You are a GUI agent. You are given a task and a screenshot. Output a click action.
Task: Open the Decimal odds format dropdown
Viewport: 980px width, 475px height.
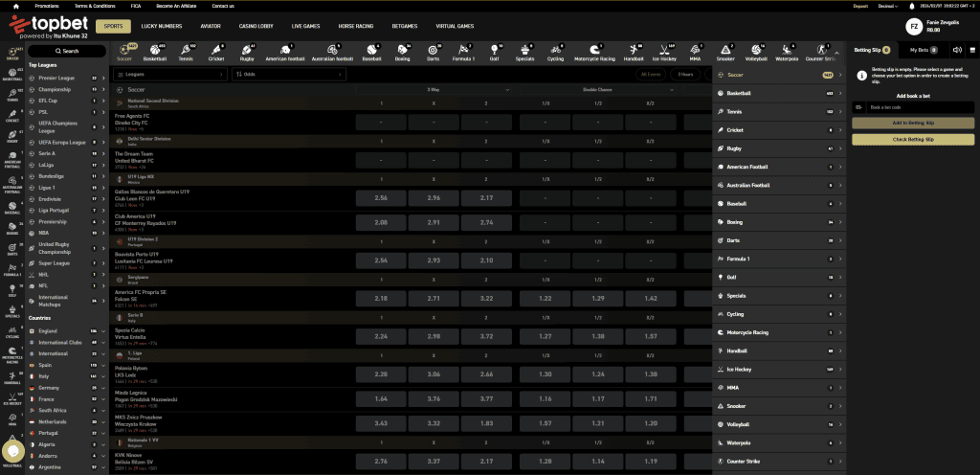pyautogui.click(x=887, y=7)
